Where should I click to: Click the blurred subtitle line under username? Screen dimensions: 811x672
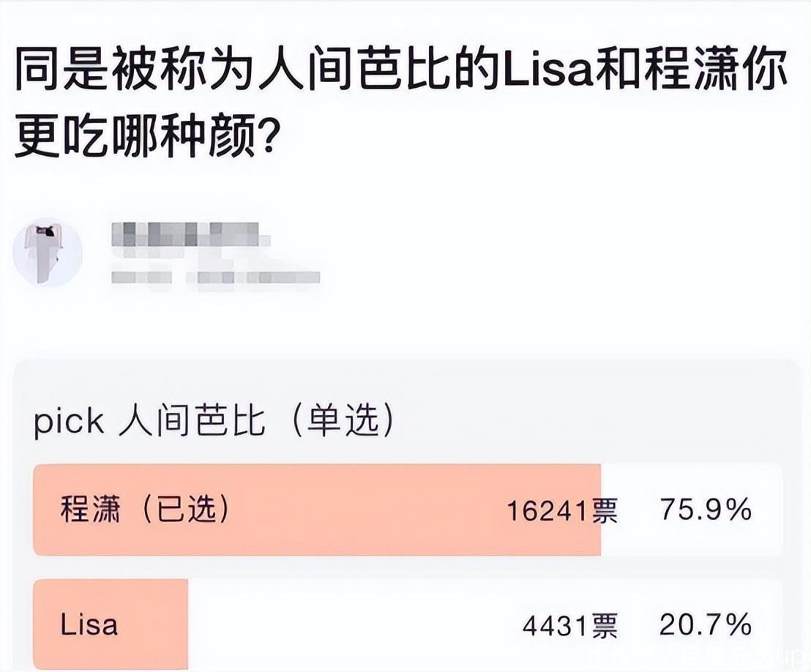pos(216,277)
